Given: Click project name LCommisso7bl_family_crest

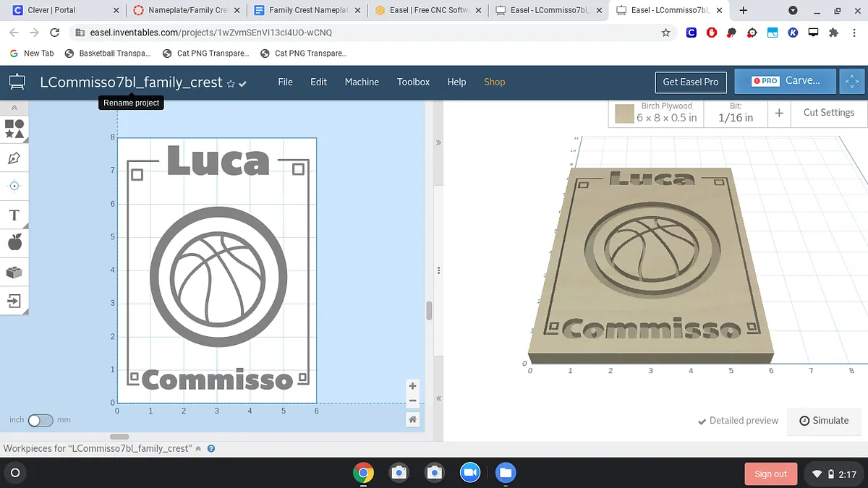Looking at the screenshot, I should pos(131,82).
